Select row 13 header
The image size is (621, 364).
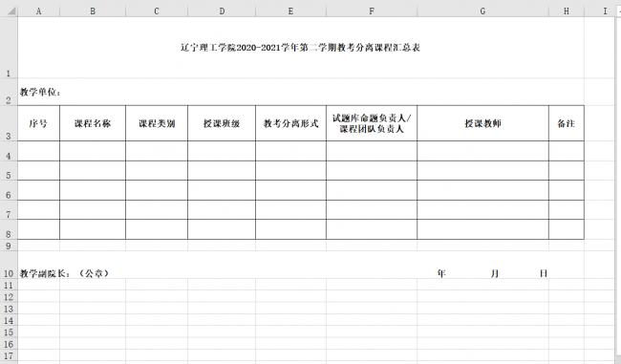[x=9, y=308]
